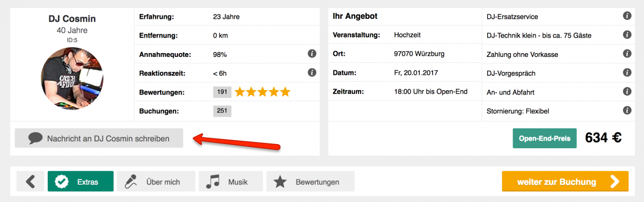
Task: Show info for Stornierung: Flexibel
Action: click(626, 110)
